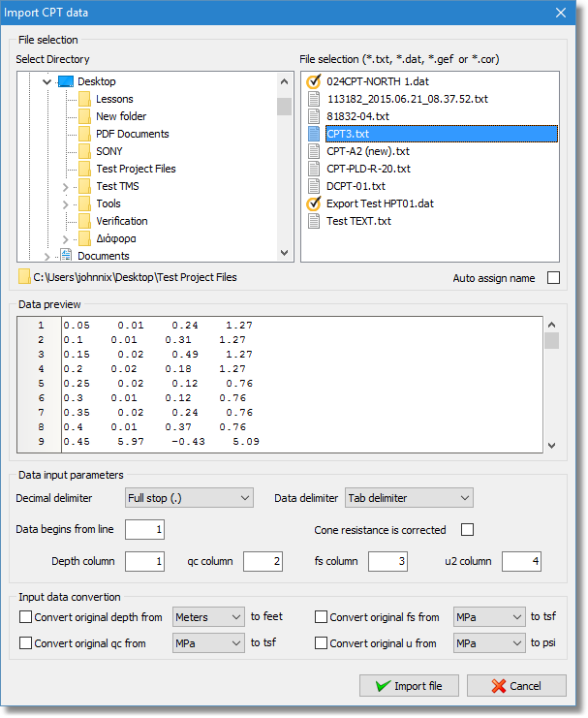Open the Data delimiter dropdown

point(409,498)
